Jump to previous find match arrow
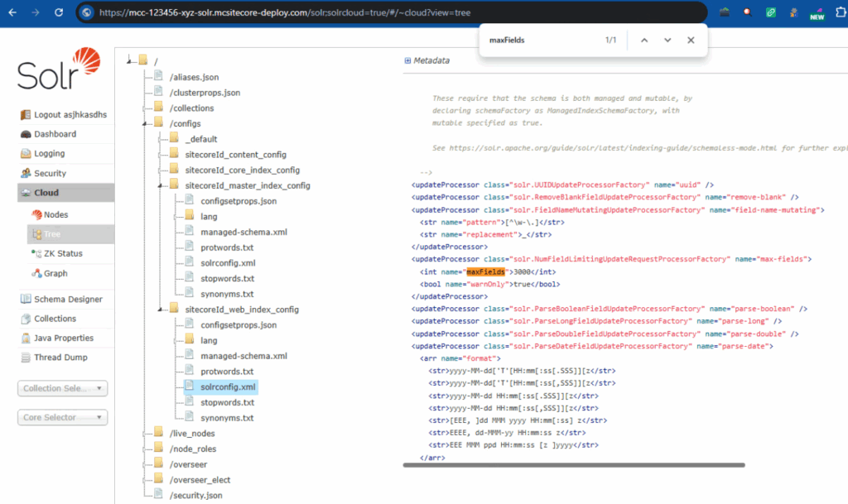The height and width of the screenshot is (504, 848). tap(643, 40)
